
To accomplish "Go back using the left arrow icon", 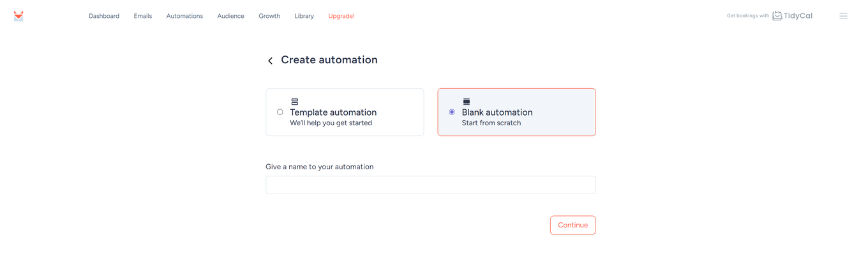I will point(270,61).
